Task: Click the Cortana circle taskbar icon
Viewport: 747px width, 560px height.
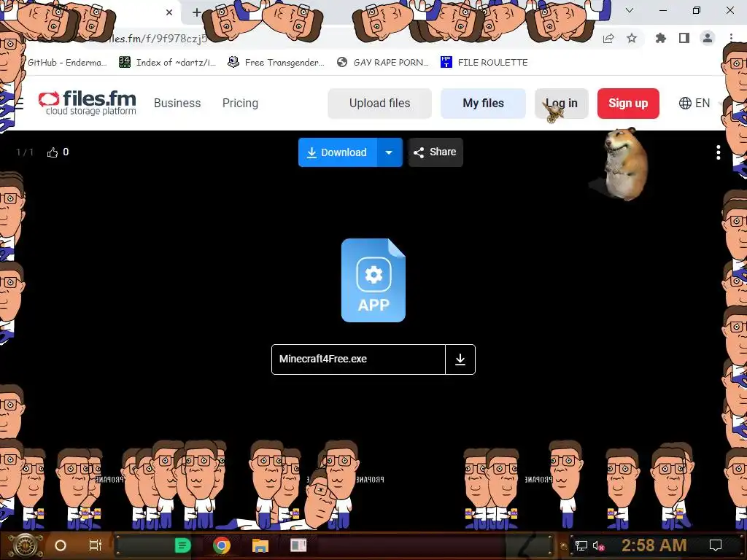Action: [x=61, y=545]
